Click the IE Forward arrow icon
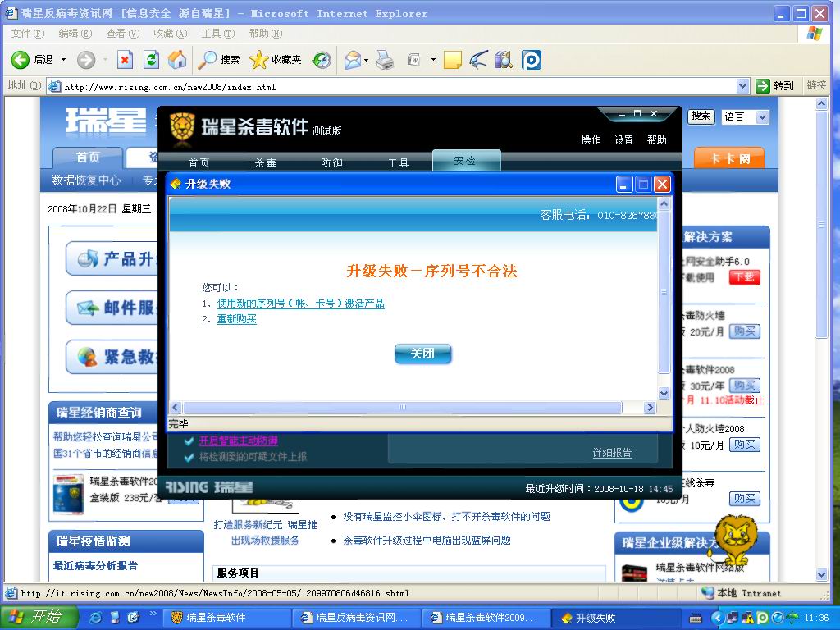Viewport: 840px width, 630px height. 85,59
